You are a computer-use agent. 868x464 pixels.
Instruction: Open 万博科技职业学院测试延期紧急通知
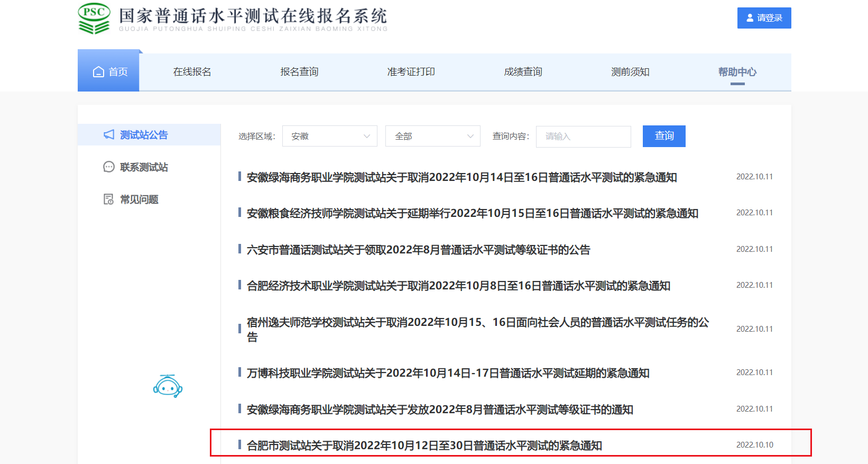pyautogui.click(x=448, y=373)
